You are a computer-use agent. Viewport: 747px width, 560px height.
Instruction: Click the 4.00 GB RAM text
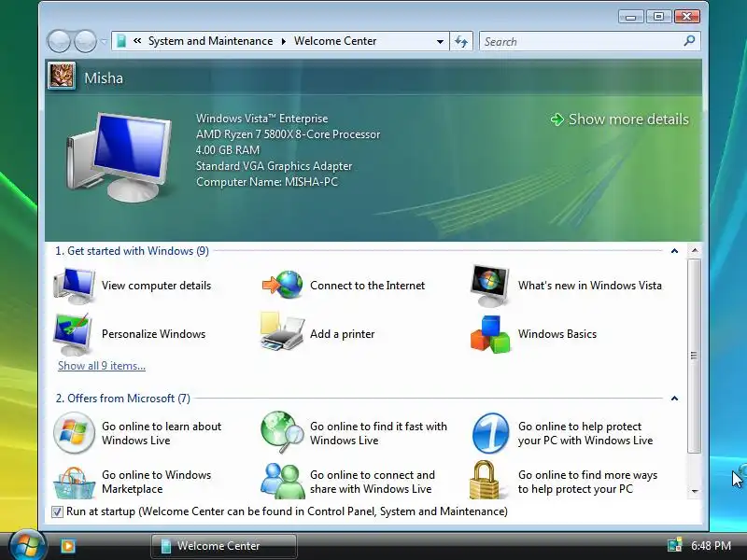(x=228, y=150)
